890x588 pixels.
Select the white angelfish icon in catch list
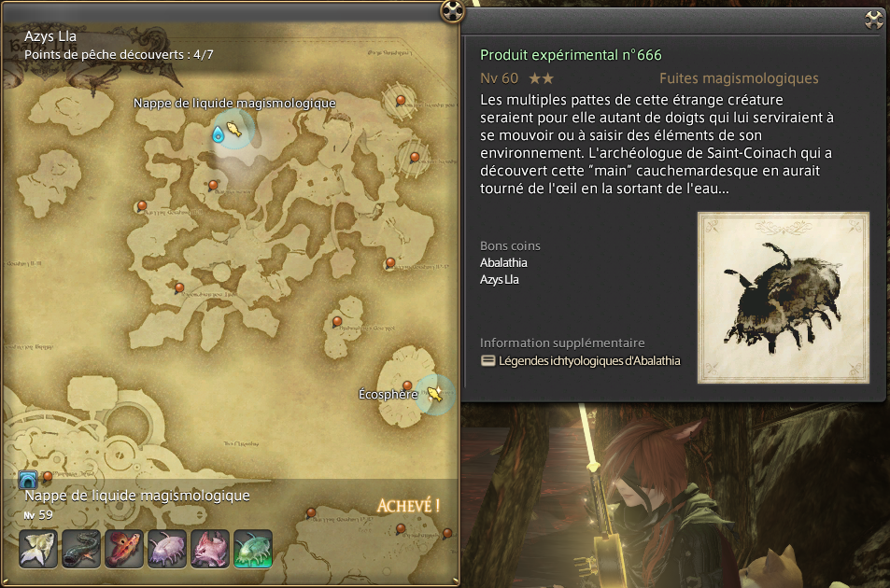point(38,549)
